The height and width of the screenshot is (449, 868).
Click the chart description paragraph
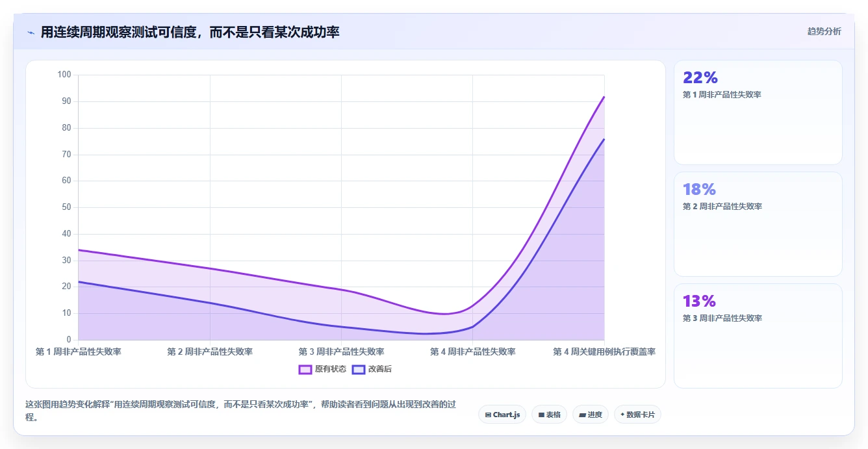(x=240, y=411)
